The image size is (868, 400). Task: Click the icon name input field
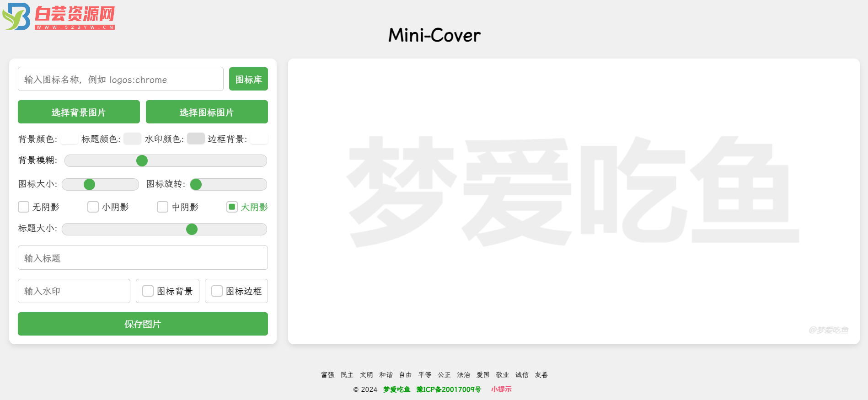pos(121,79)
